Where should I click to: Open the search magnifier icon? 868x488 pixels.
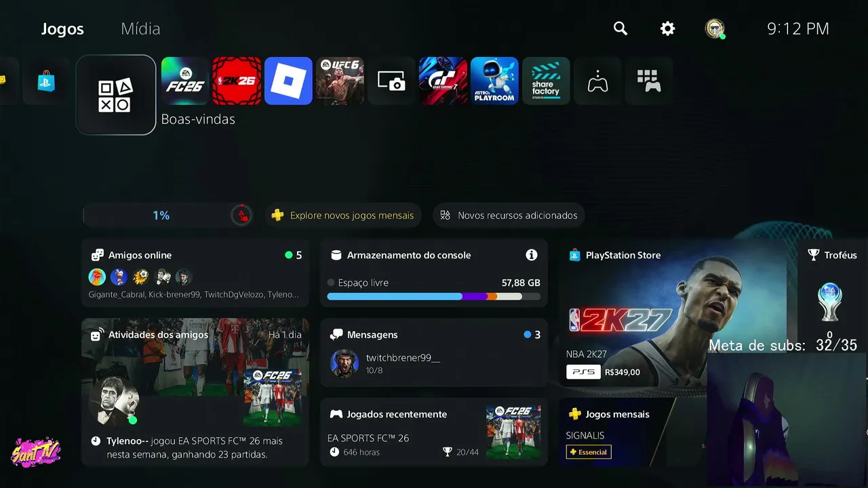[x=620, y=28]
